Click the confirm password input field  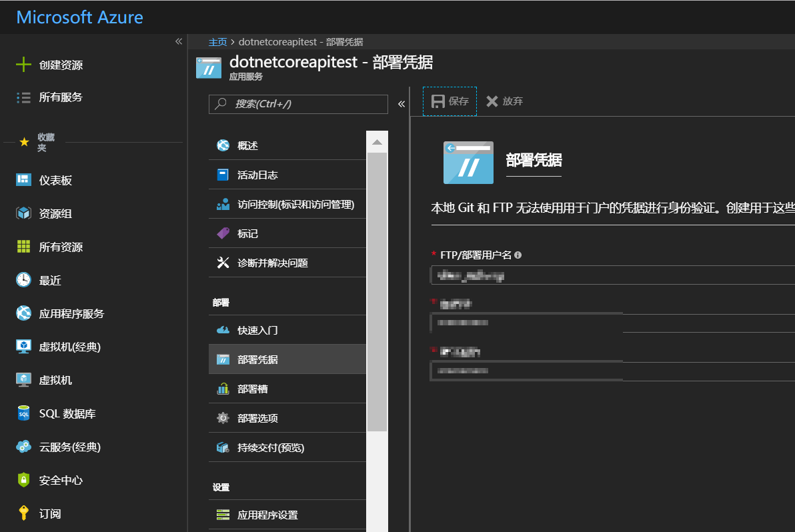612,371
